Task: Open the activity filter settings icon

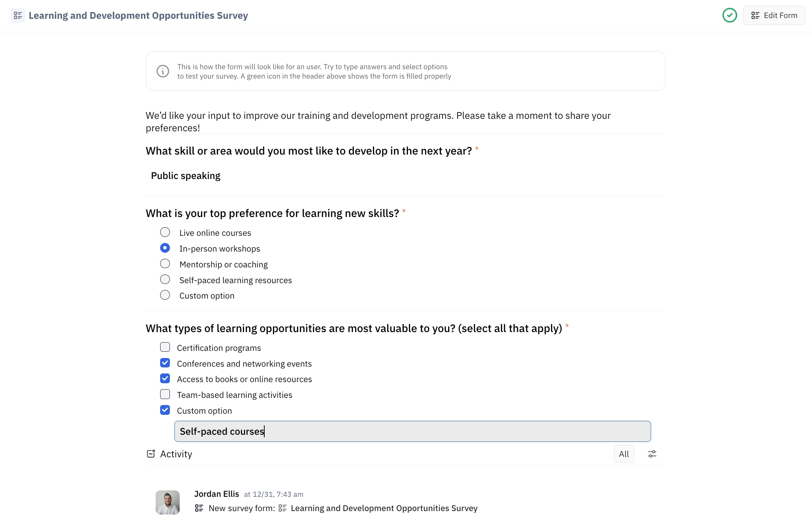Action: pyautogui.click(x=652, y=454)
